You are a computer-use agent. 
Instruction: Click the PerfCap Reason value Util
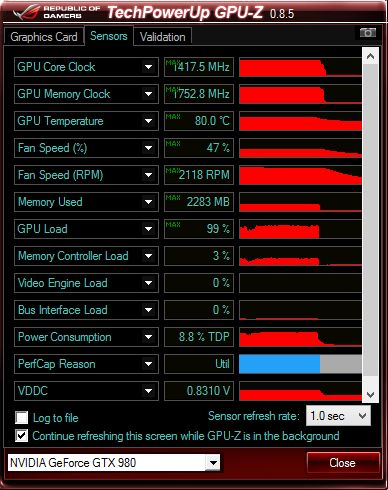pyautogui.click(x=199, y=364)
